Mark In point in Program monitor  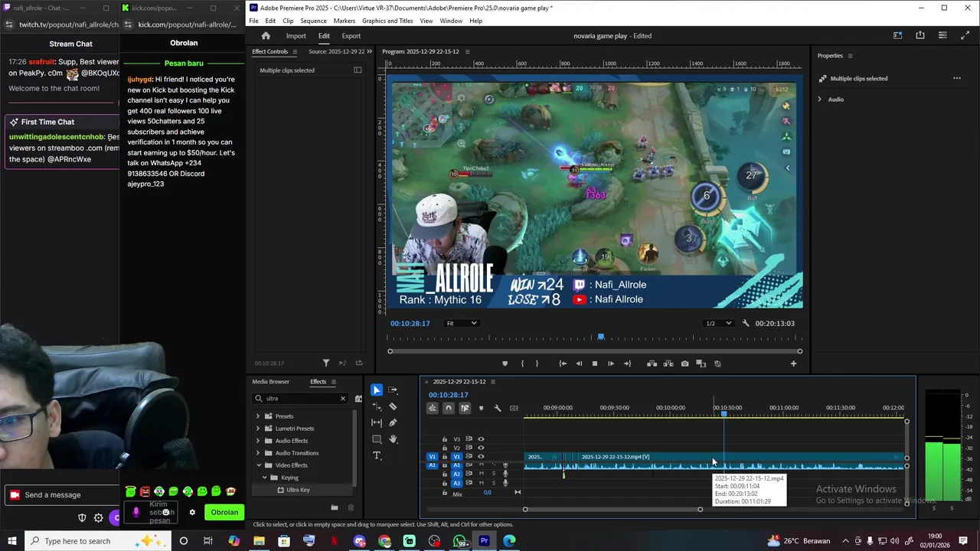point(522,364)
